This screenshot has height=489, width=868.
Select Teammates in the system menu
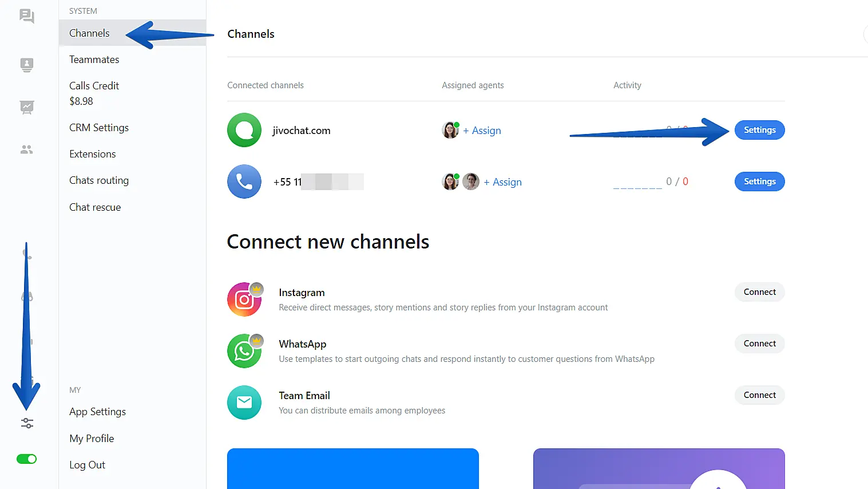click(x=94, y=60)
